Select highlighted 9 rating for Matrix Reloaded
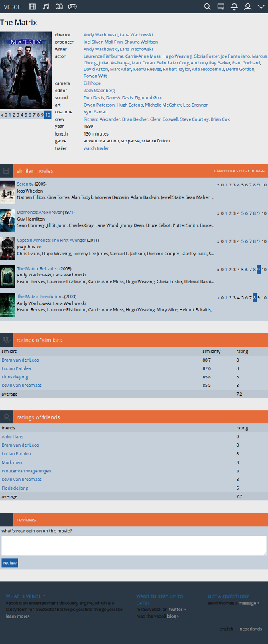The width and height of the screenshot is (268, 644). point(259,270)
